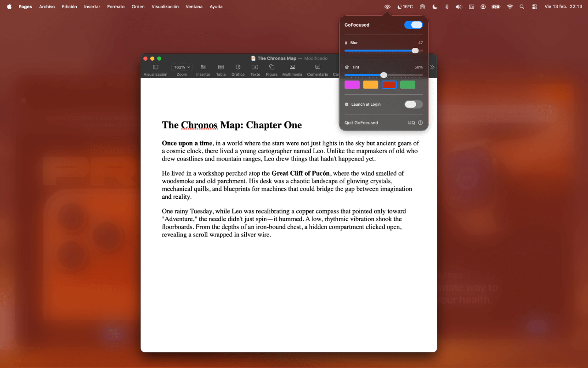The height and width of the screenshot is (368, 588).
Task: Open the Formato menu
Action: pos(116,6)
